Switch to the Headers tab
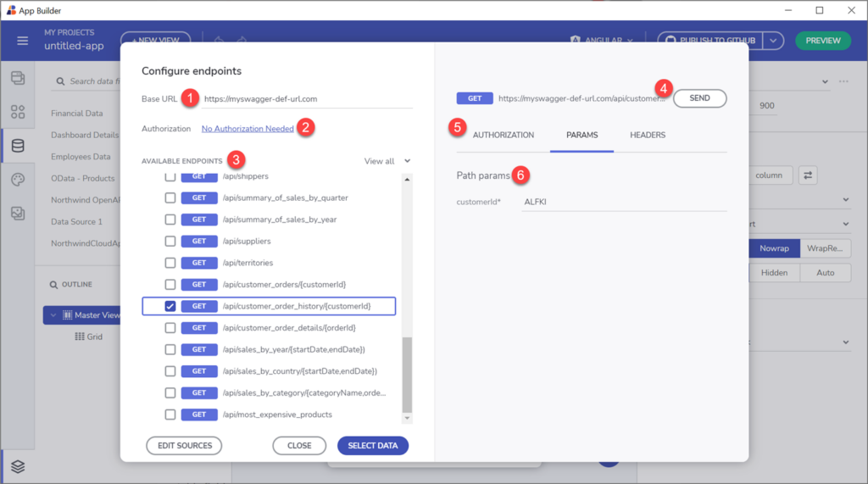This screenshot has height=484, width=868. pyautogui.click(x=648, y=135)
